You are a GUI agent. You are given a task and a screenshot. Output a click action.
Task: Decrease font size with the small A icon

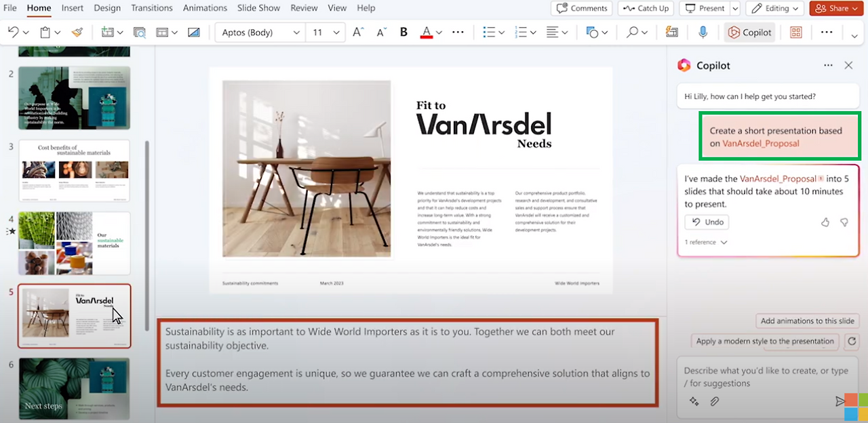coord(382,32)
